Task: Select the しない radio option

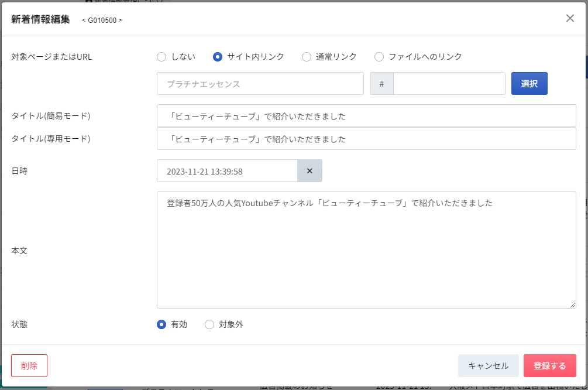Action: point(161,57)
